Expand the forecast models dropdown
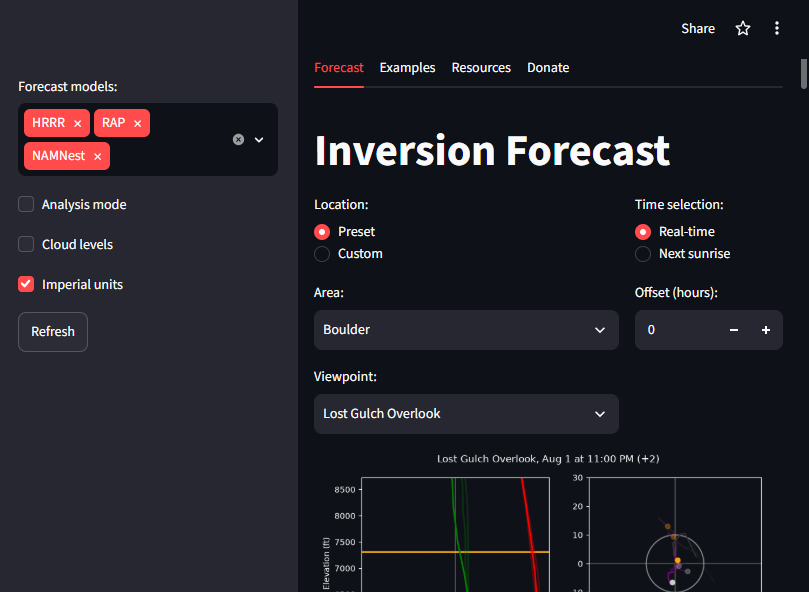 coord(259,139)
